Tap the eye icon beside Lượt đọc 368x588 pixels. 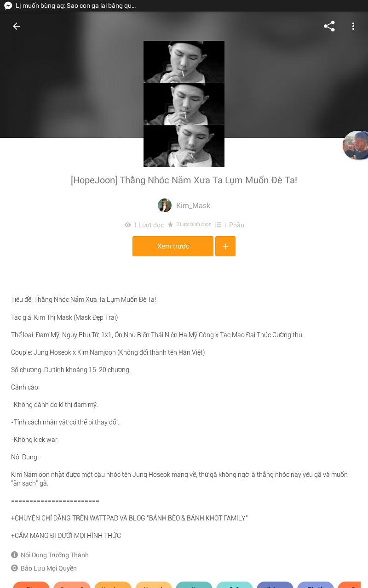[127, 225]
